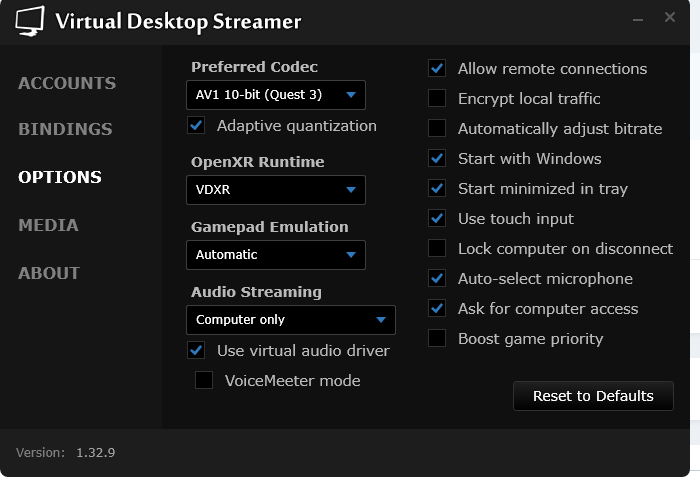Disable Use virtual audio driver

[x=196, y=351]
